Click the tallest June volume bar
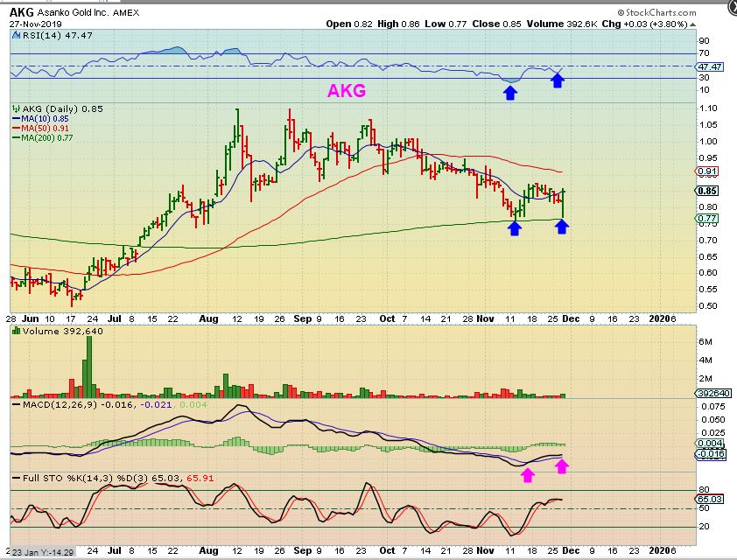 tap(88, 362)
